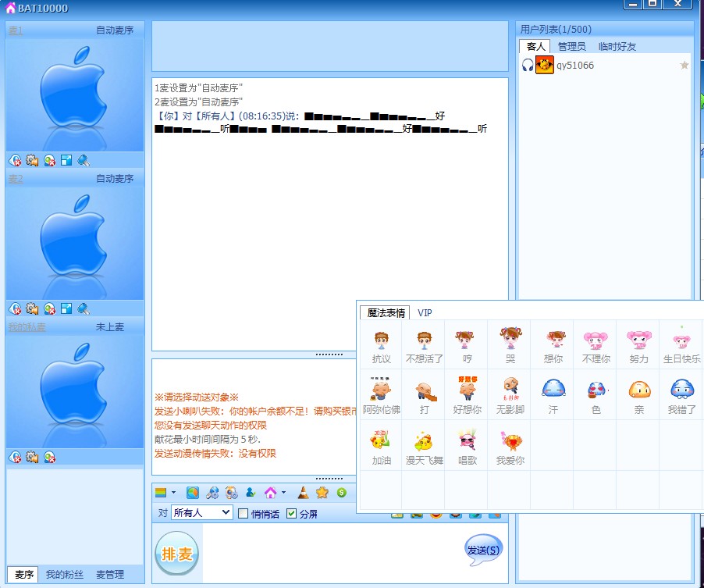The image size is (704, 588).
Task: Click the pie-chart globe toolbar icon
Action: (x=193, y=493)
